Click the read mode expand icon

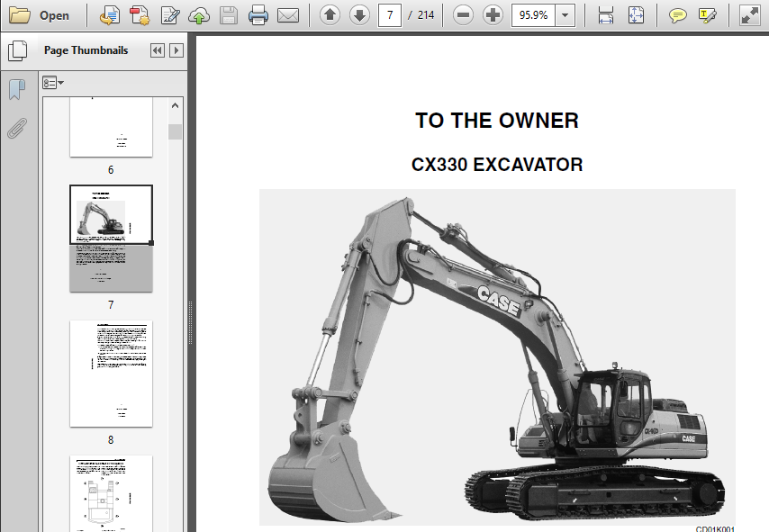(749, 15)
